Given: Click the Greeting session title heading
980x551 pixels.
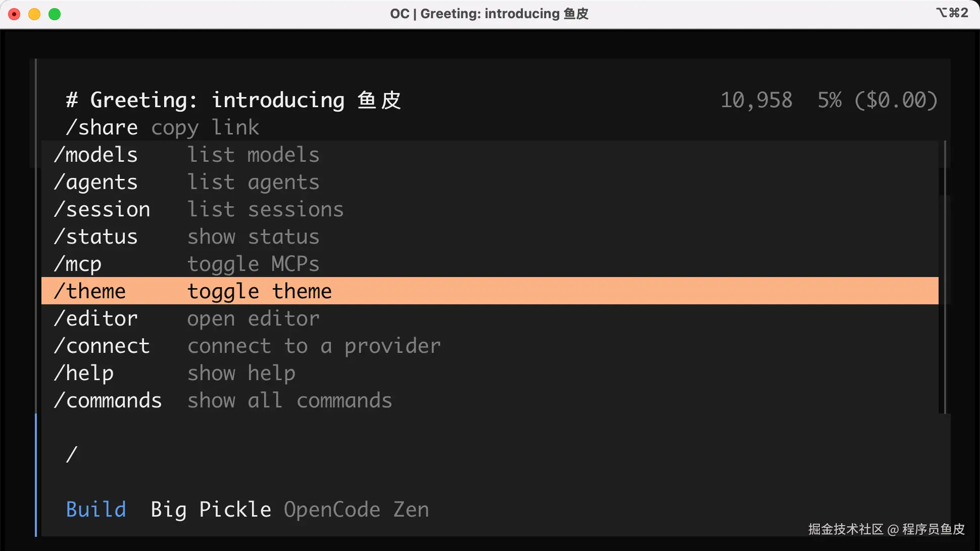Looking at the screenshot, I should point(233,100).
